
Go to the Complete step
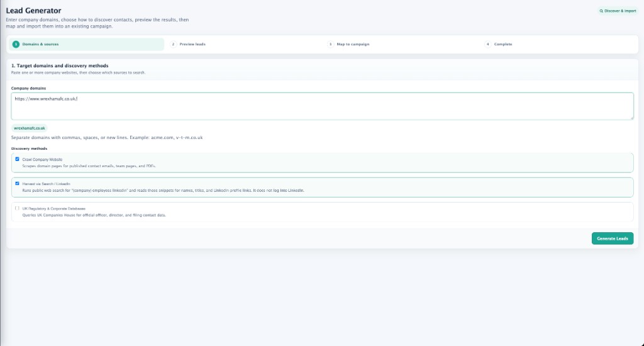coord(559,44)
